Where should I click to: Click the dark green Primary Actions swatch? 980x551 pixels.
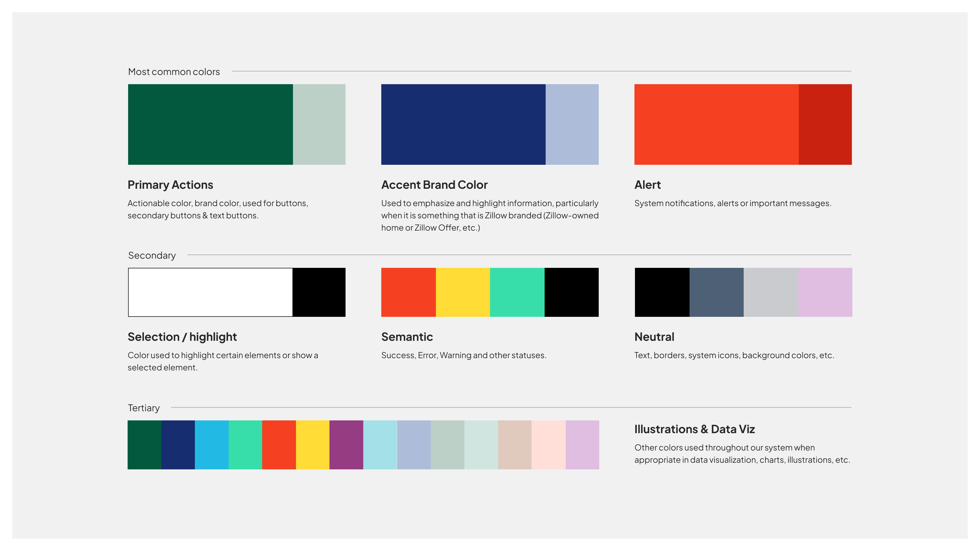[x=210, y=124]
